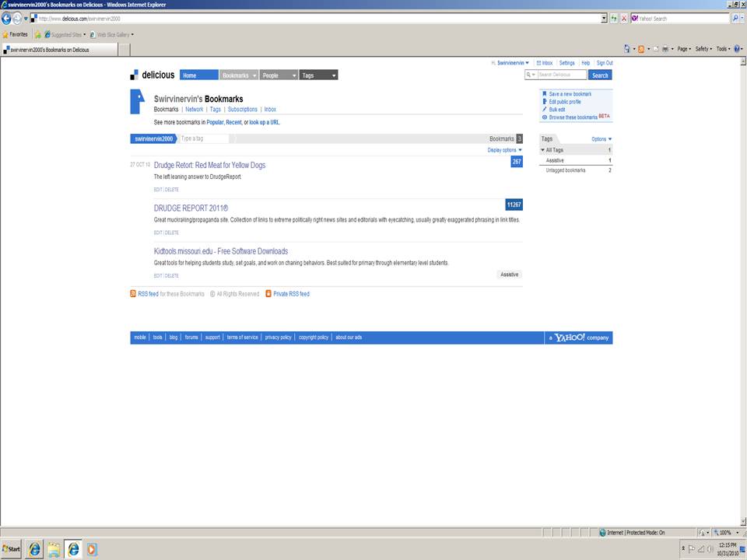Open the Safety menu

(x=703, y=48)
